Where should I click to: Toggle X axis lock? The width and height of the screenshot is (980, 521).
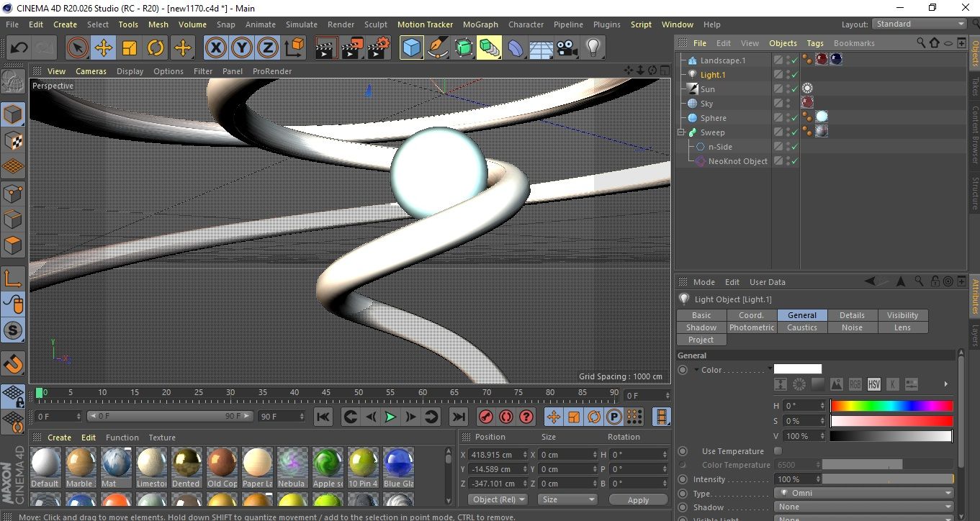(x=215, y=48)
